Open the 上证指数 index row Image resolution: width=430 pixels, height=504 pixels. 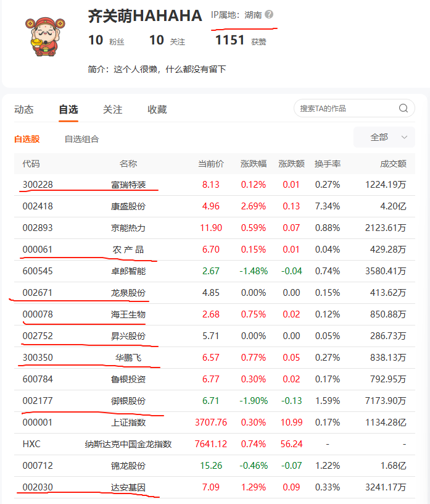coord(215,422)
